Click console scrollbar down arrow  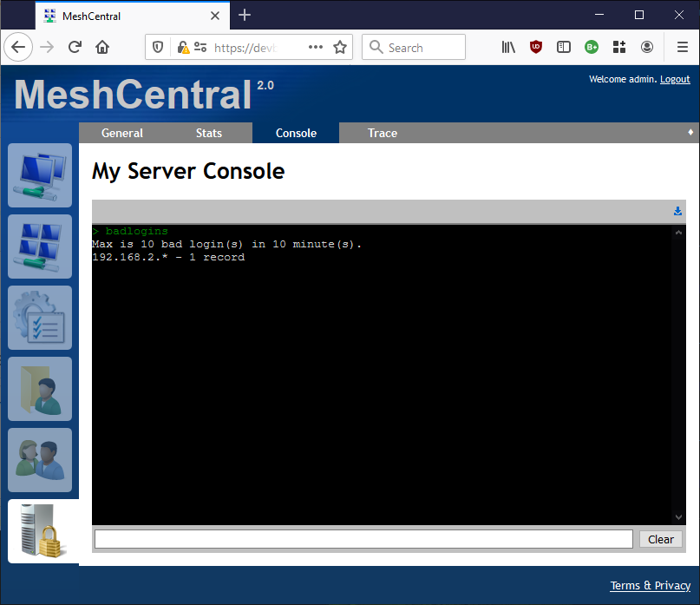678,517
